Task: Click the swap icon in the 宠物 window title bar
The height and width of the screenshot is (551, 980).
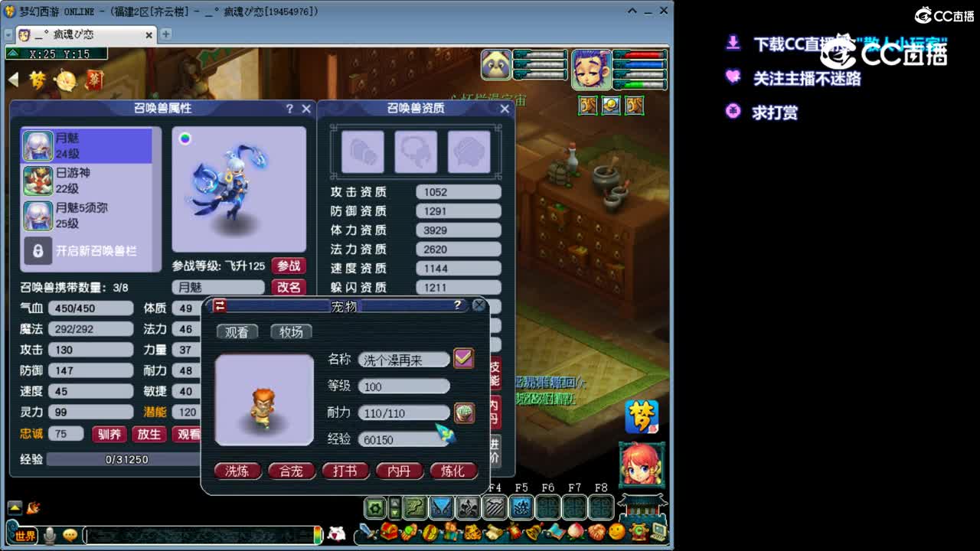Action: (220, 305)
